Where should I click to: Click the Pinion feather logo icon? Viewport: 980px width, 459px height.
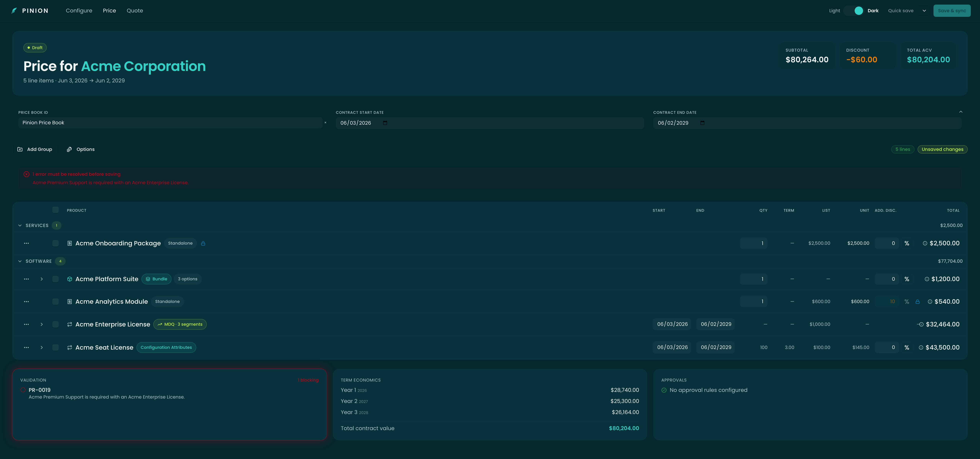[x=14, y=11]
